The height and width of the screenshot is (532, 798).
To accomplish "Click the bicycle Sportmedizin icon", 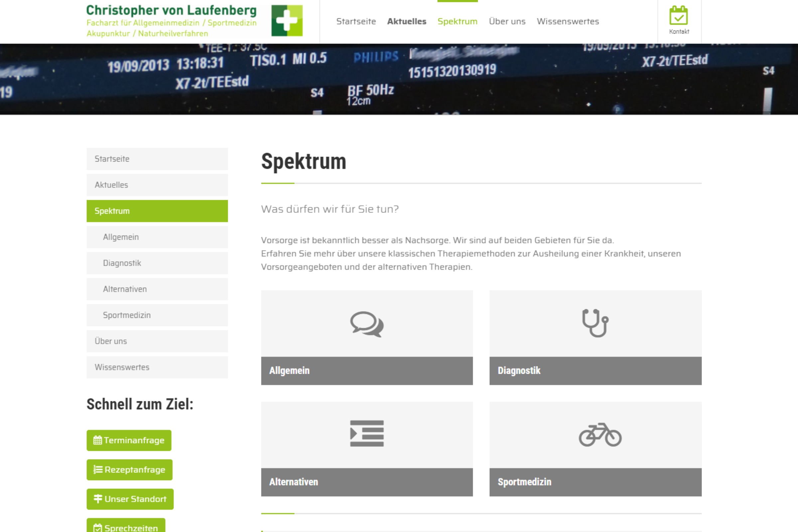I will pyautogui.click(x=600, y=435).
